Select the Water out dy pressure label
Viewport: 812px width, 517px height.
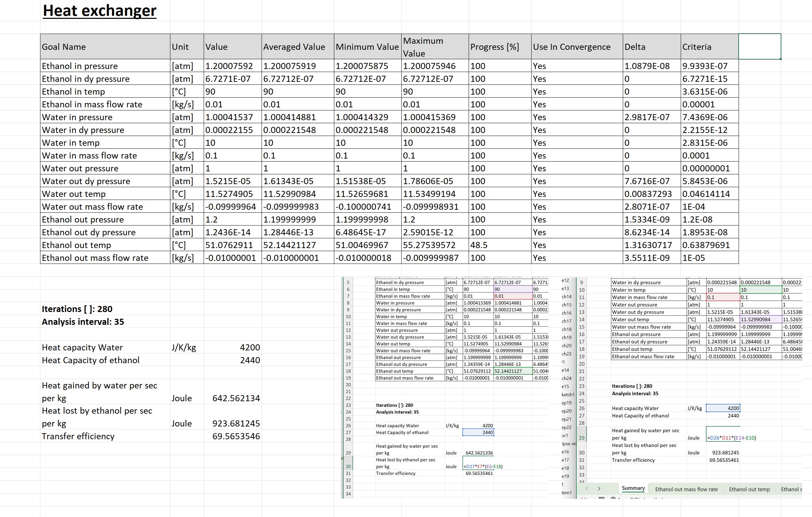point(105,181)
